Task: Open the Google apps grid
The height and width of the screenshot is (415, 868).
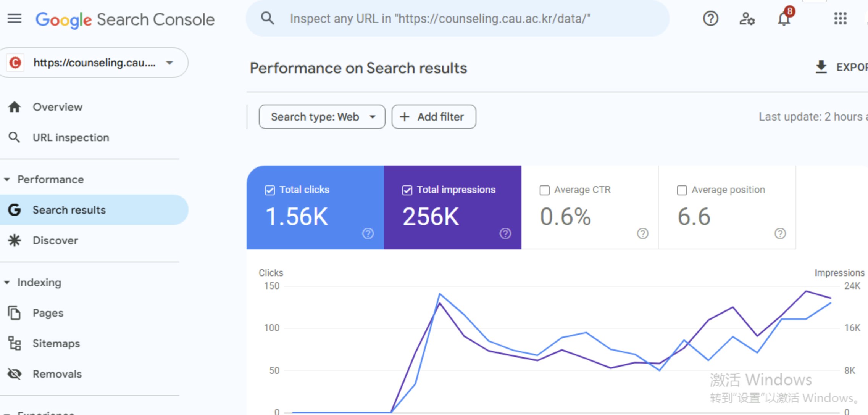Action: point(840,18)
